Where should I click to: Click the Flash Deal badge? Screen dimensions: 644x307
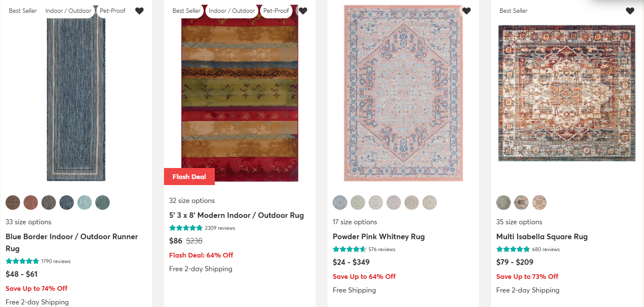tap(189, 176)
